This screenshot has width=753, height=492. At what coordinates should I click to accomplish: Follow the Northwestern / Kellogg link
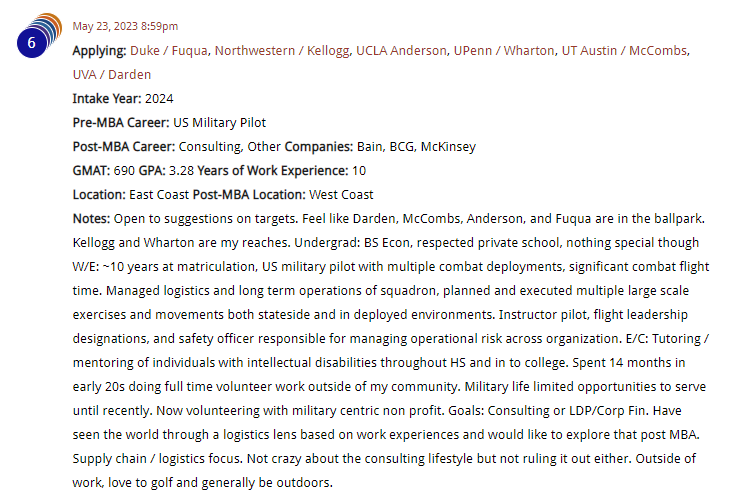pos(282,51)
